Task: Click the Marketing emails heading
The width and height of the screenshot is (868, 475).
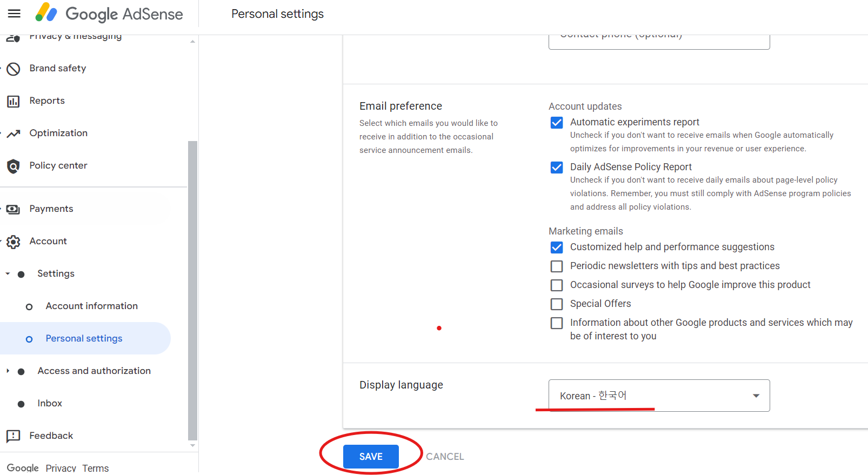Action: point(586,231)
